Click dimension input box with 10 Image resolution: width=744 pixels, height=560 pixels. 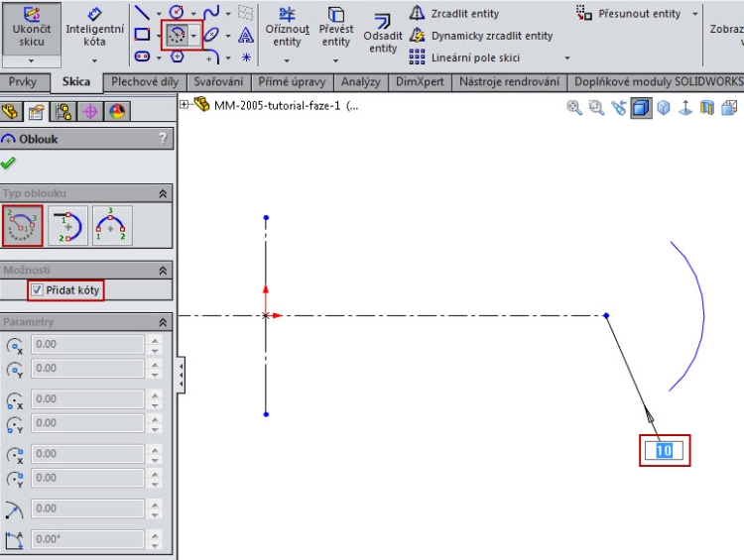click(x=664, y=450)
